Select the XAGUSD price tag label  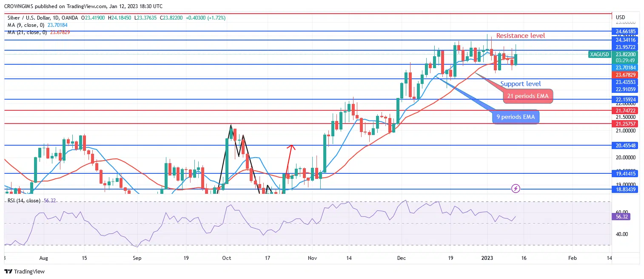[x=600, y=55]
